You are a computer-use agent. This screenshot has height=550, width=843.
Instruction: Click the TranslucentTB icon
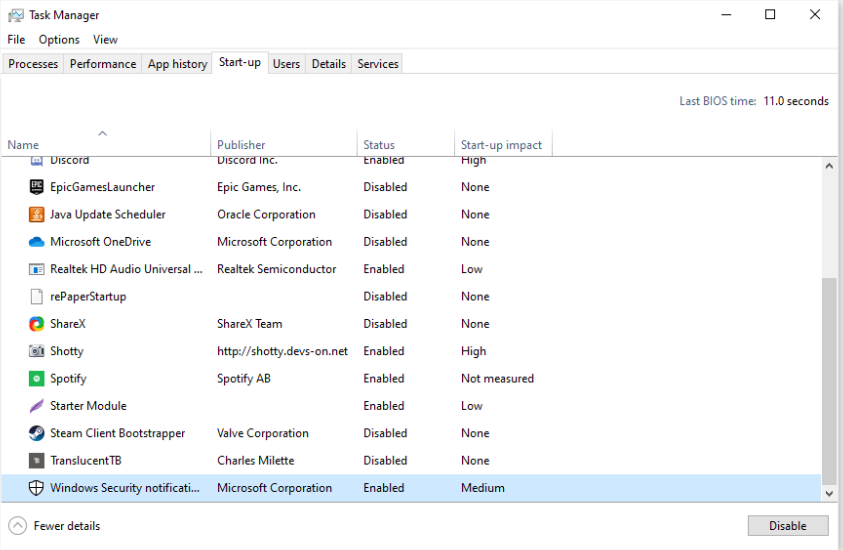pos(36,461)
